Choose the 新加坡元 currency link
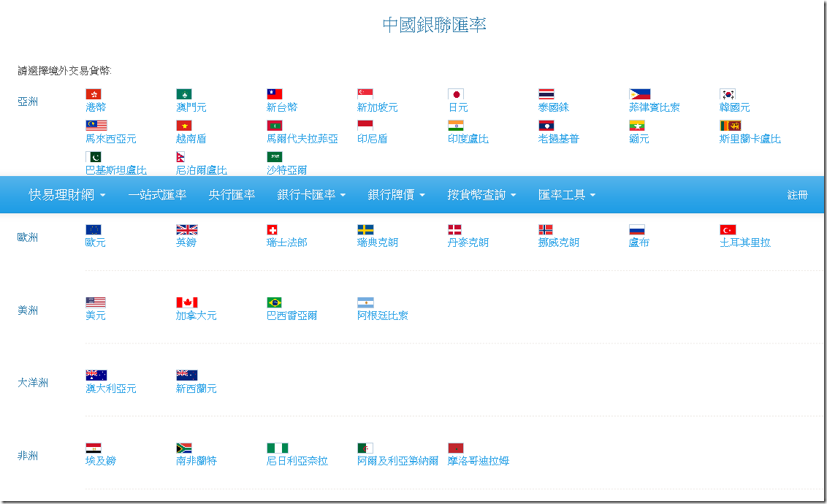The image size is (827, 504). click(x=378, y=107)
